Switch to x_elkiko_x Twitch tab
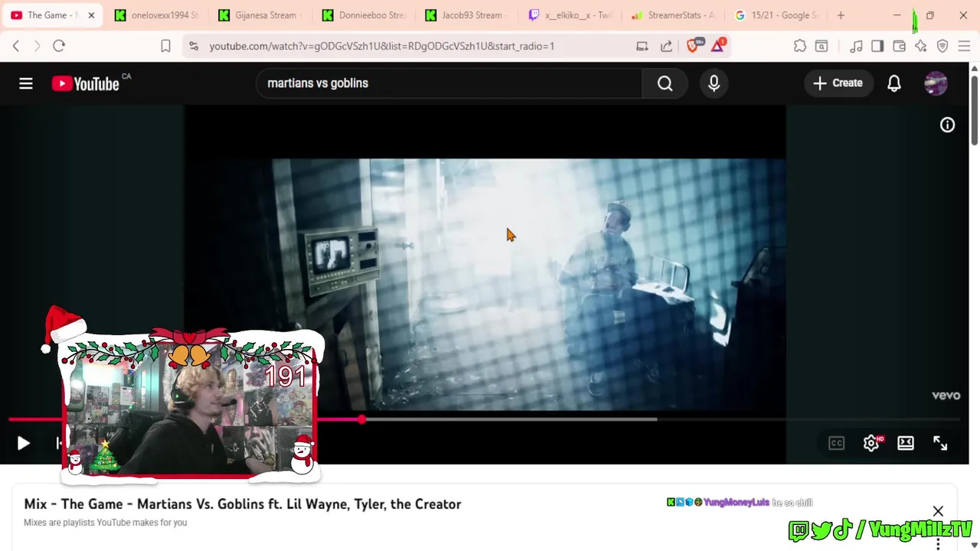The height and width of the screenshot is (551, 980). [x=570, y=15]
